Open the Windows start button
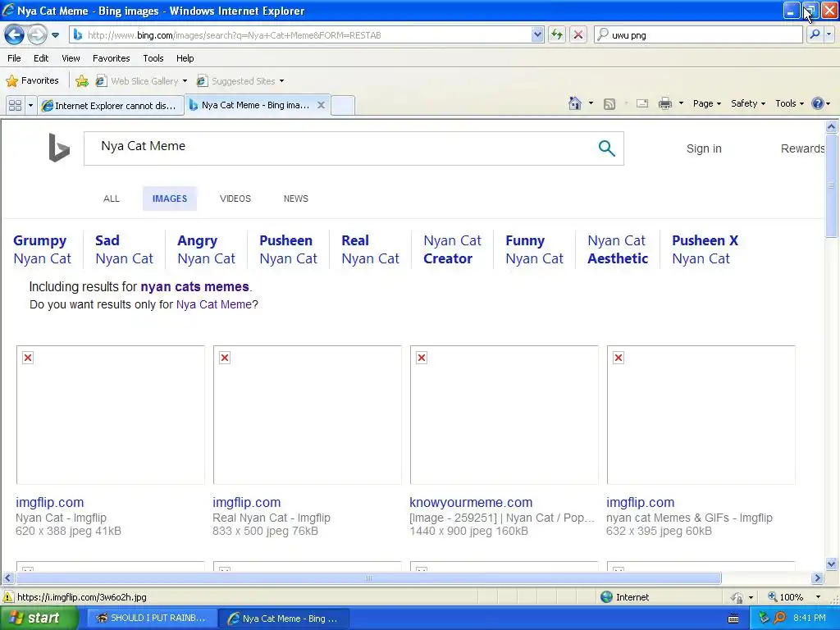This screenshot has width=840, height=630. pyautogui.click(x=39, y=619)
